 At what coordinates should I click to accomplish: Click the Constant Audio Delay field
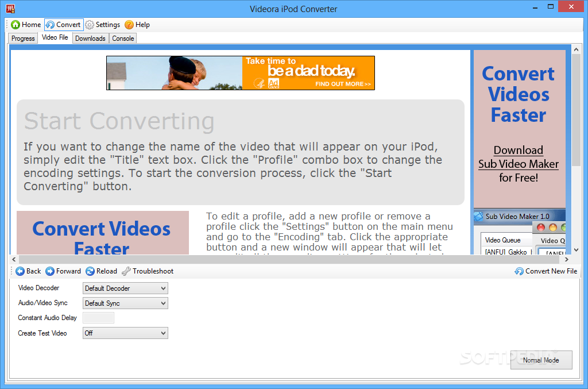click(x=98, y=318)
